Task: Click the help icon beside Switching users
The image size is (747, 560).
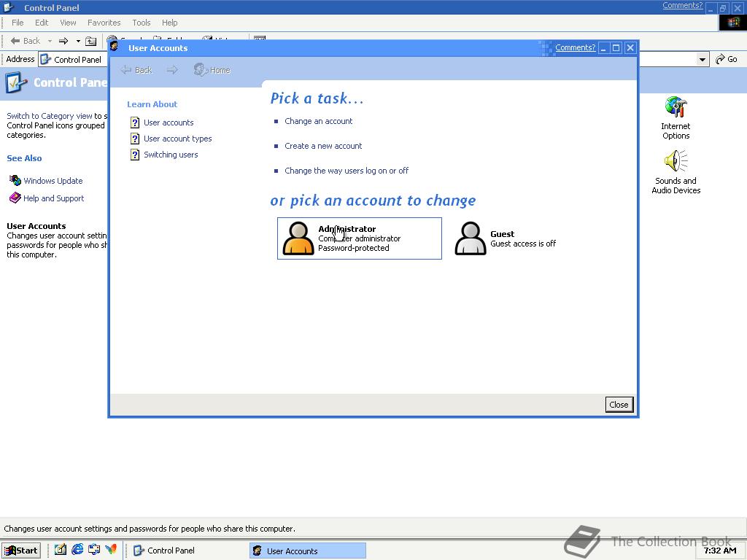Action: pos(135,155)
